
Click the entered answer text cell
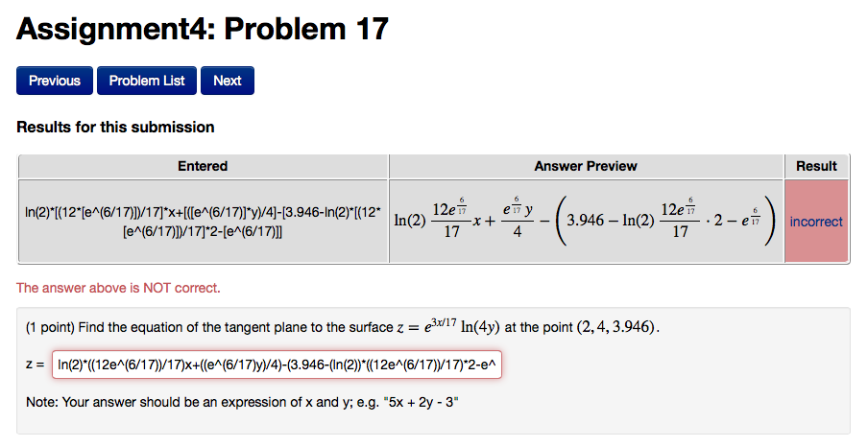click(203, 222)
